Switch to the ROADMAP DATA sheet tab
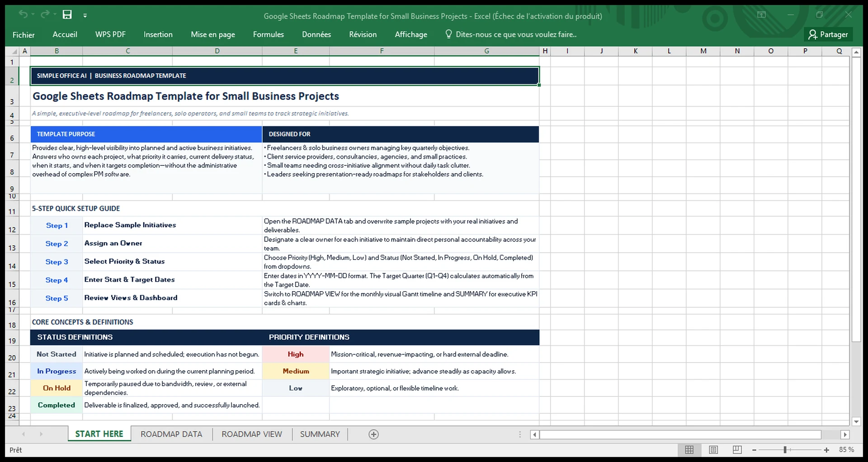 (171, 434)
